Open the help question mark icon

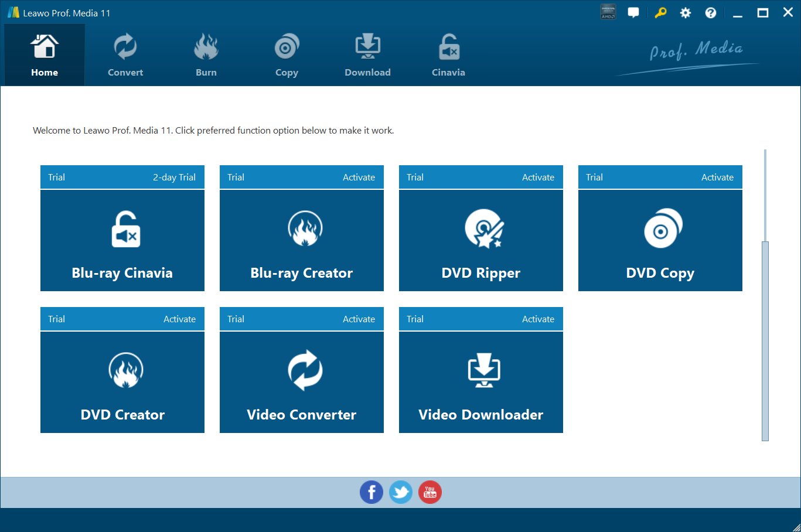(x=710, y=13)
